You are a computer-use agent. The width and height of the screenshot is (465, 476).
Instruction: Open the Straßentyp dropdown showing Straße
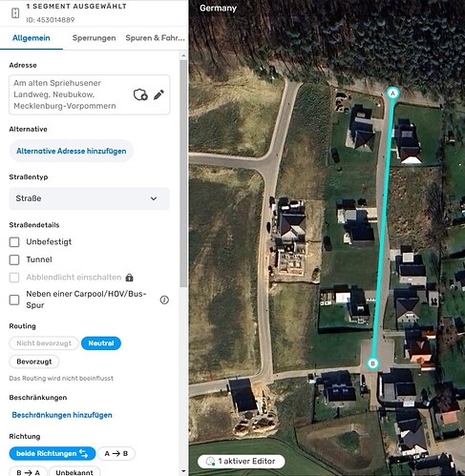tap(89, 198)
